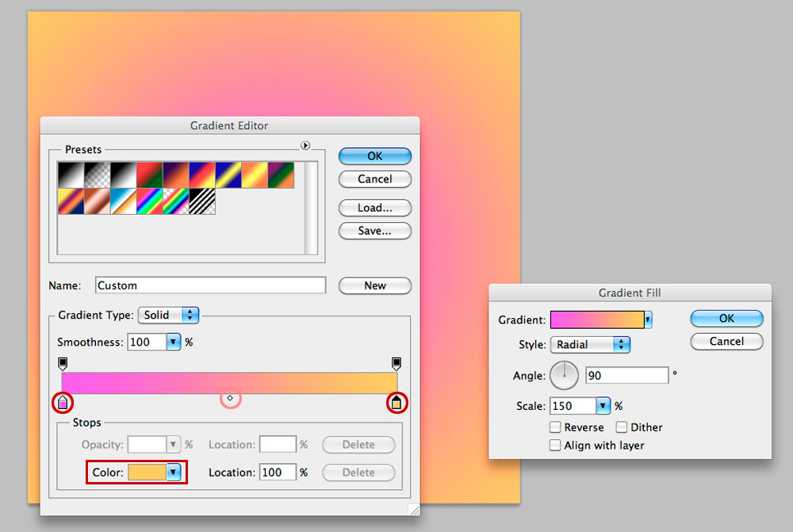Click the Angle field showing 90
793x532 pixels.
pos(627,376)
